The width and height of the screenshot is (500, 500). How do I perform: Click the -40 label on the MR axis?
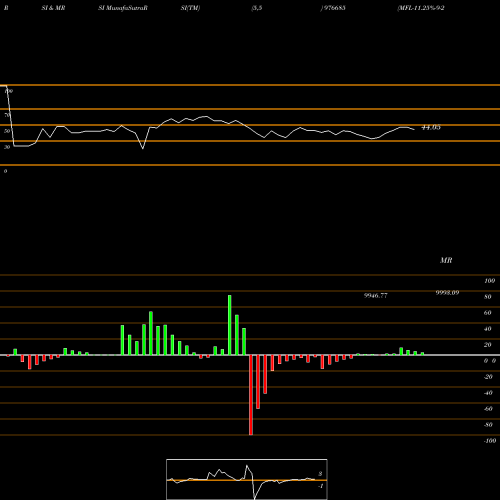click(488, 393)
